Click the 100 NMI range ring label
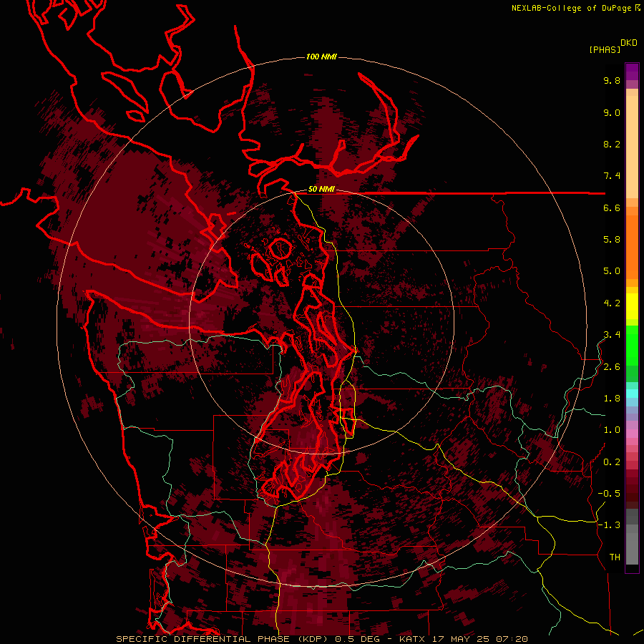 [321, 57]
